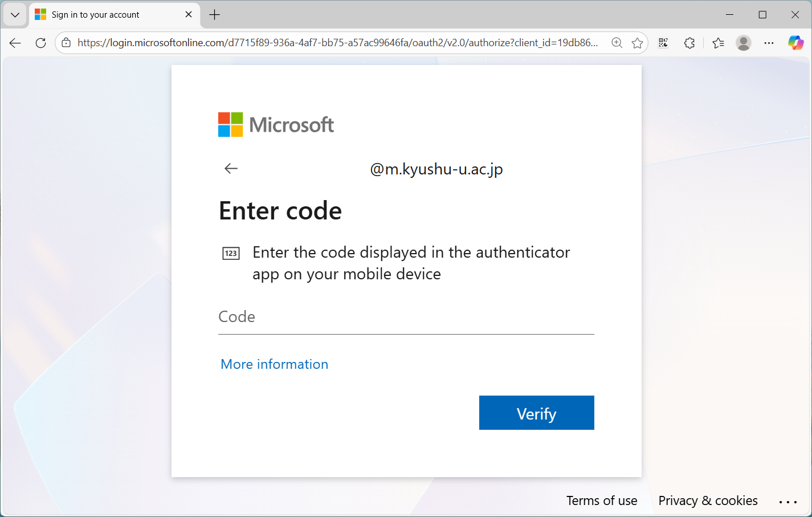Reload the sign-in page
812x517 pixels.
tap(40, 43)
